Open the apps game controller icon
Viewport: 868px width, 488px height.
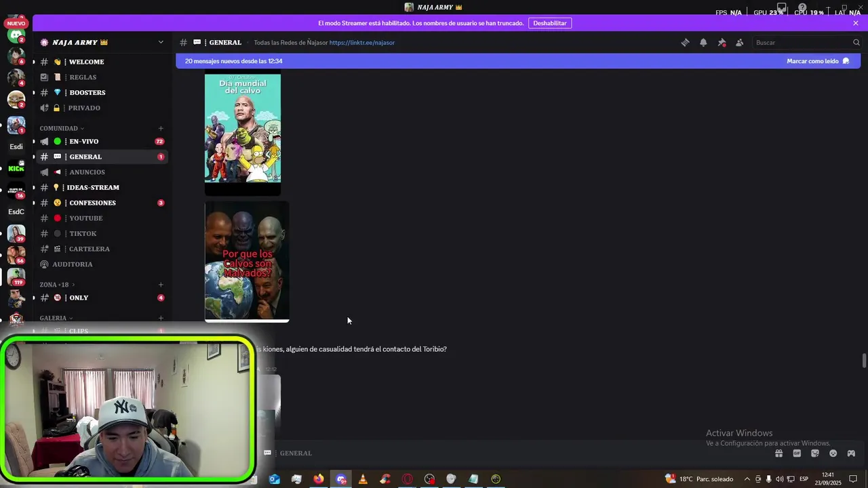pos(851,453)
